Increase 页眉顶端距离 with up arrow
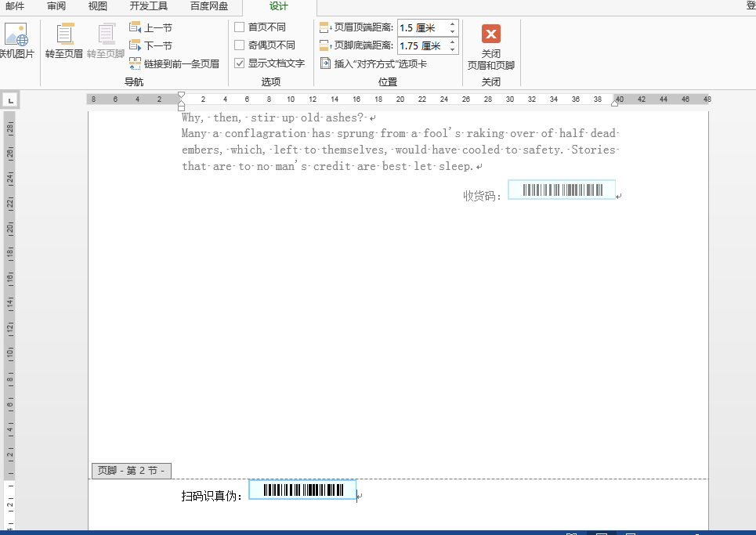The height and width of the screenshot is (535, 756). [452, 22]
